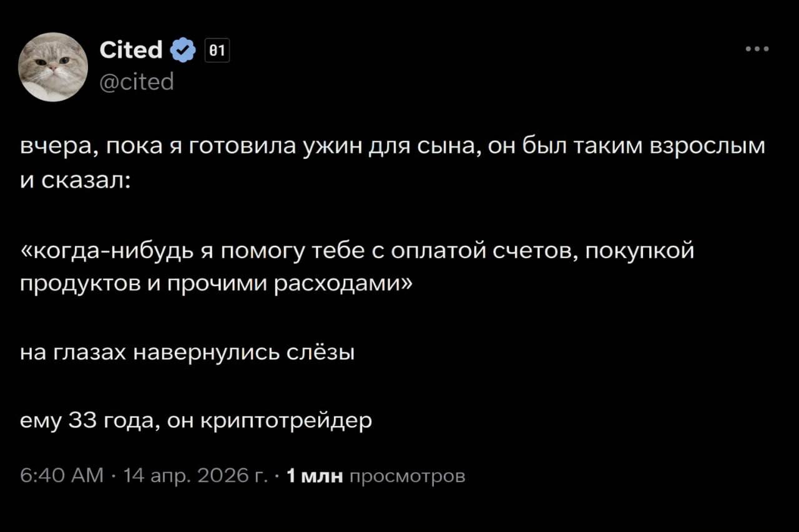
Task: Click the blue verified checkmark badge
Action: tap(182, 51)
